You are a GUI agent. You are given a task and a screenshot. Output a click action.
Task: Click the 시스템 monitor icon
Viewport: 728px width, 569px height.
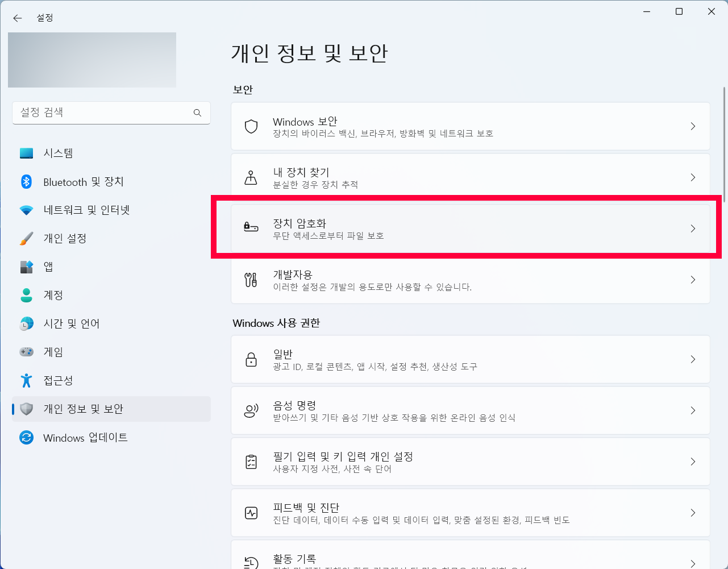(26, 153)
